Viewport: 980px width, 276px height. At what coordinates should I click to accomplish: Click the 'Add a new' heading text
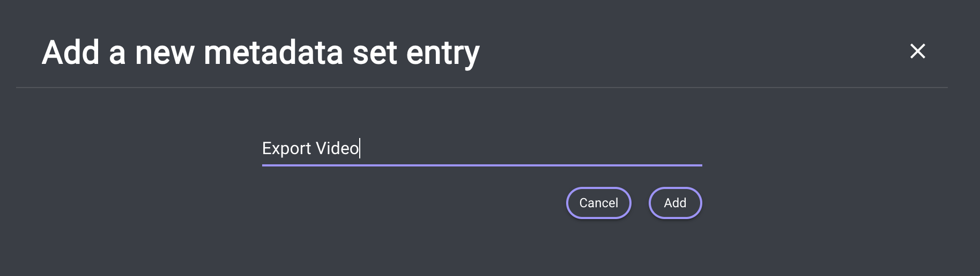[118, 53]
